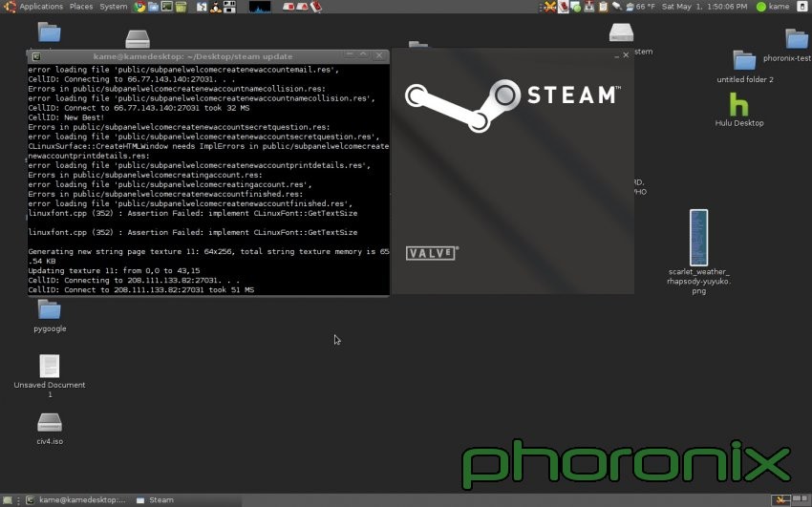Image resolution: width=812 pixels, height=507 pixels.
Task: Open the file browser launcher in panel
Action: coord(153,7)
